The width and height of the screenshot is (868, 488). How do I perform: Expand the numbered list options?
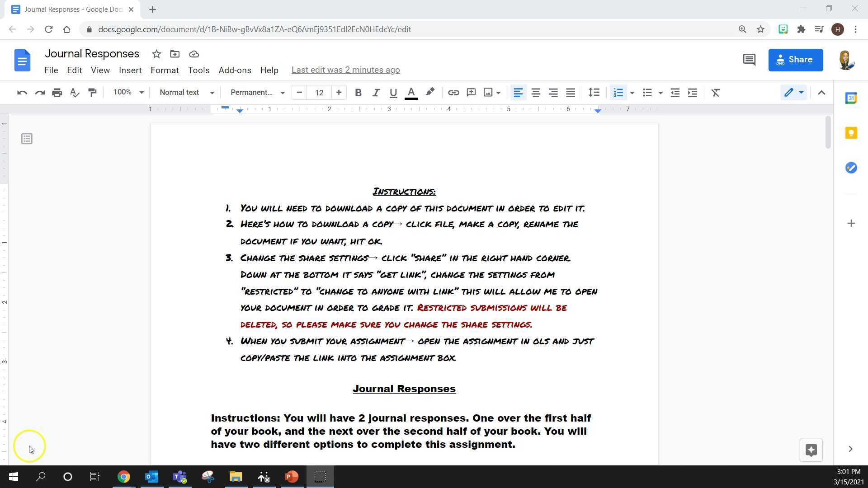[x=632, y=92]
